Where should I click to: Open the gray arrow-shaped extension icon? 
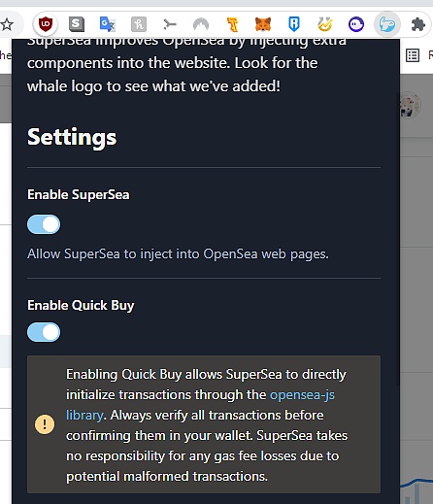(170, 24)
